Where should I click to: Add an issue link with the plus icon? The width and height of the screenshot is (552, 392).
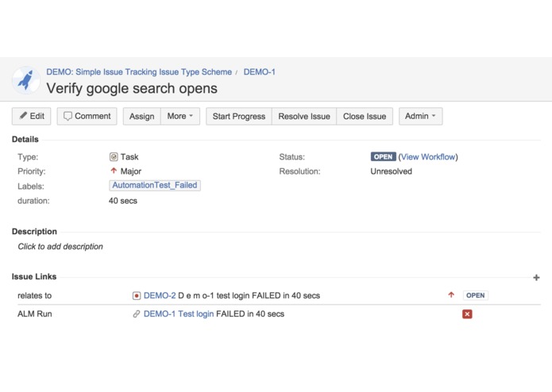click(x=536, y=278)
